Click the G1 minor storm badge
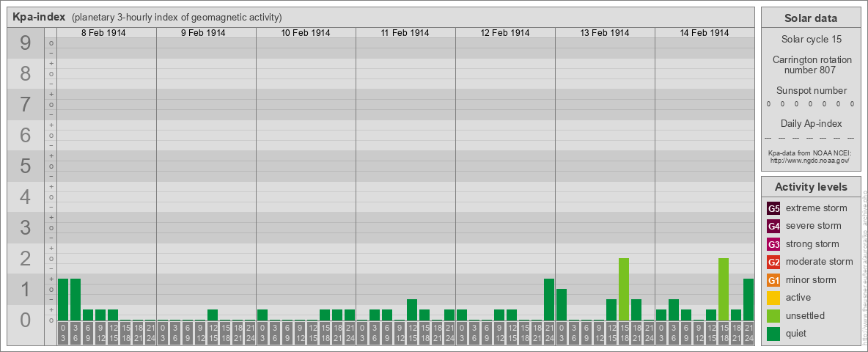 (773, 280)
